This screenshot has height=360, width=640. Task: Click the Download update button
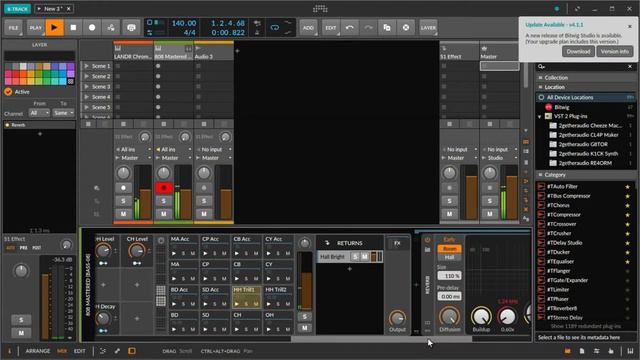tap(578, 51)
